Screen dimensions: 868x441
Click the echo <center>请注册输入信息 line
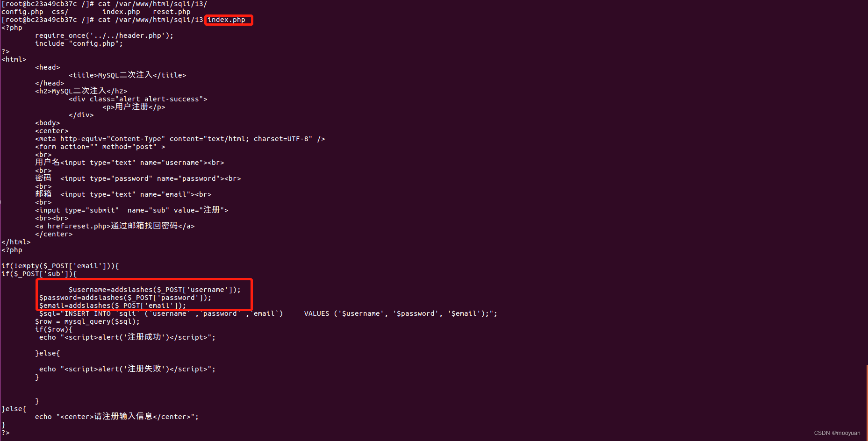[117, 417]
